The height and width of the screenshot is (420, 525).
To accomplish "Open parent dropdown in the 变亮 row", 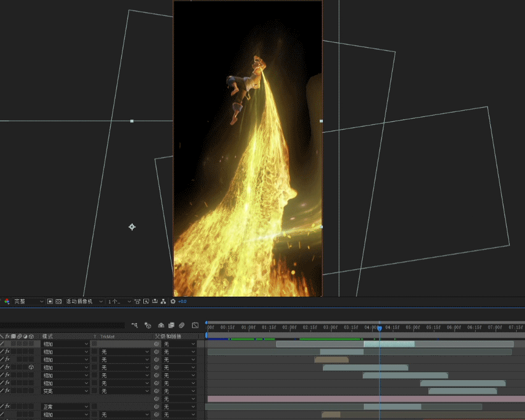I will (179, 391).
